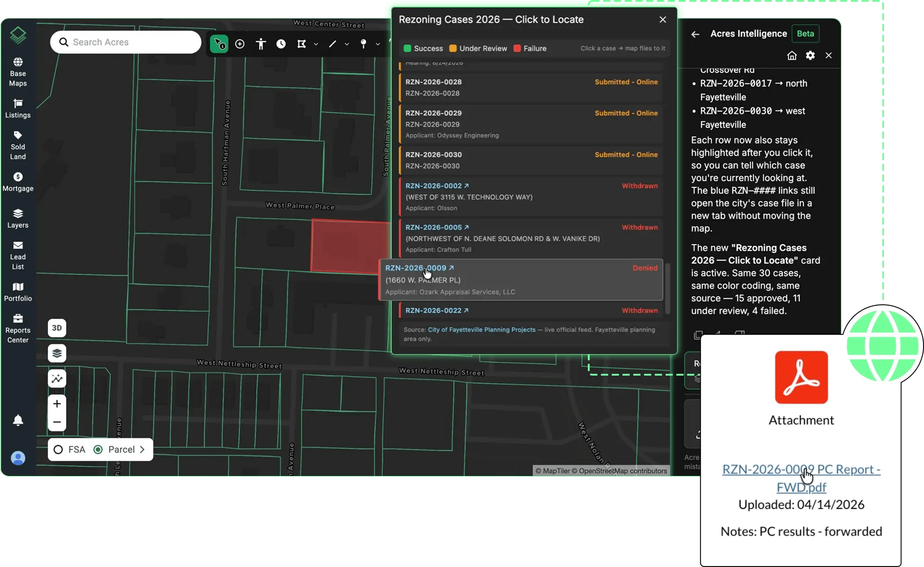Open Acres Intelligence settings gear

click(x=810, y=55)
